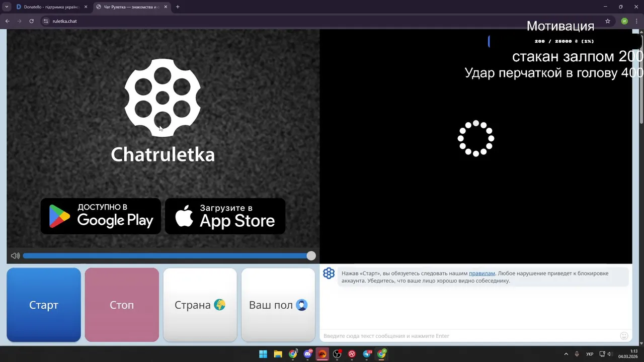Click the '200 / 25000 ₴ (1%)' progress text
The height and width of the screenshot is (362, 644).
(564, 41)
